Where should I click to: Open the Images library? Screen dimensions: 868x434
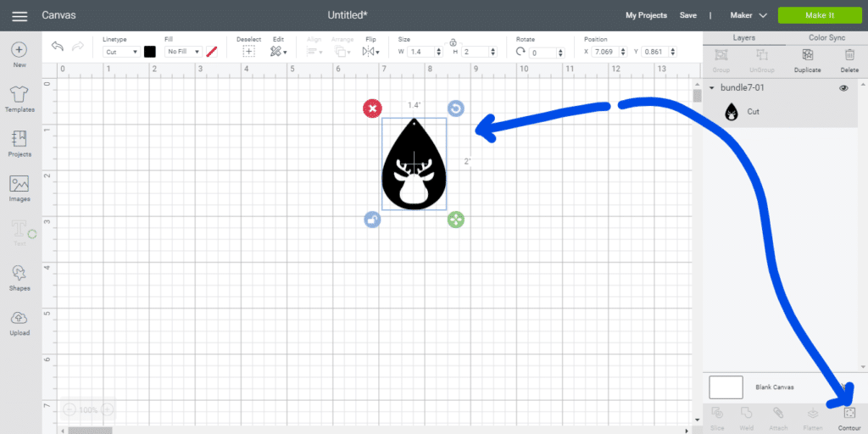pos(19,187)
